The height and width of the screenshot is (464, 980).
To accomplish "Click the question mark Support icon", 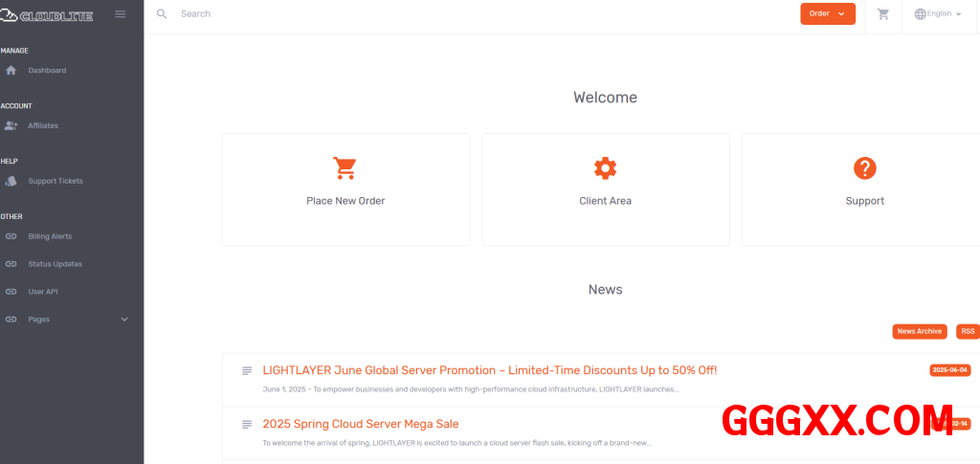I will coord(864,168).
